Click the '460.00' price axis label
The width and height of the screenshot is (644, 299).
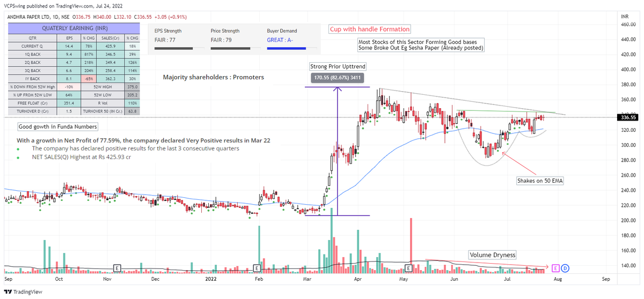click(628, 24)
